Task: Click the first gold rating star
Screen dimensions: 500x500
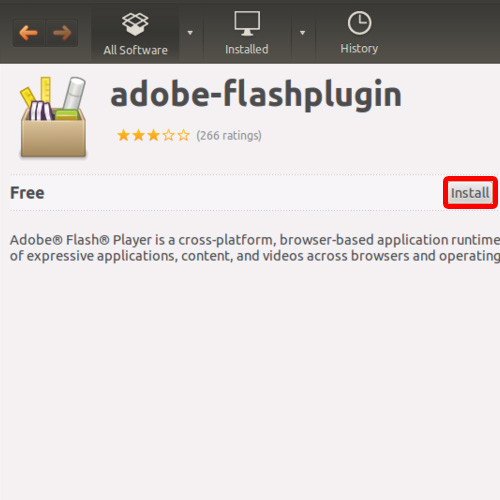Action: pos(123,135)
